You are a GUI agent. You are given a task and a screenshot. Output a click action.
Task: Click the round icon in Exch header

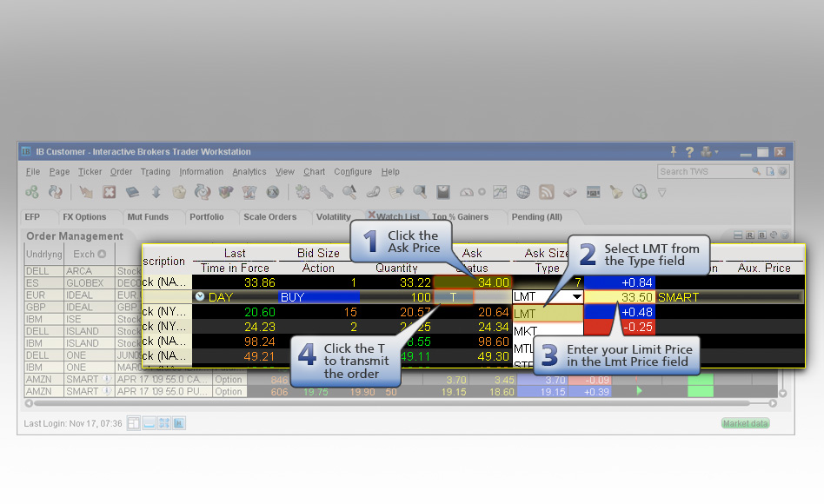tap(102, 255)
